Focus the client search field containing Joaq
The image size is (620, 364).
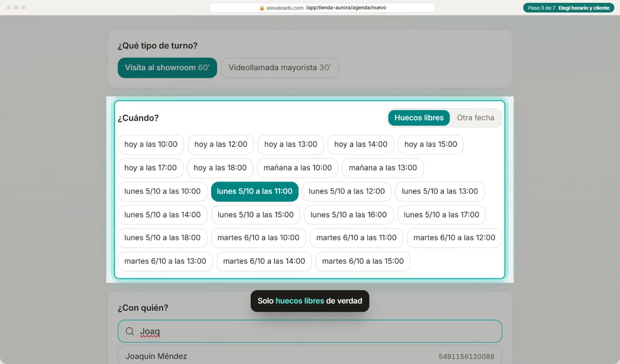tap(310, 331)
